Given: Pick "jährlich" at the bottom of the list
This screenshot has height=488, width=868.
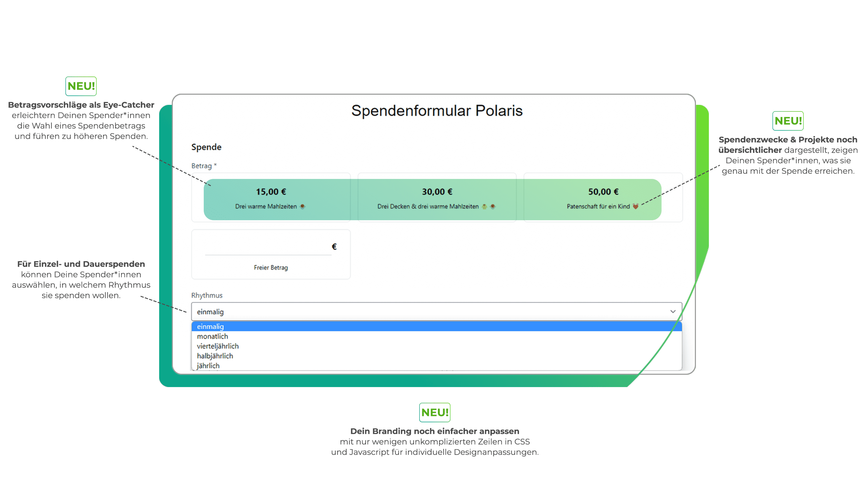Looking at the screenshot, I should click(x=208, y=365).
